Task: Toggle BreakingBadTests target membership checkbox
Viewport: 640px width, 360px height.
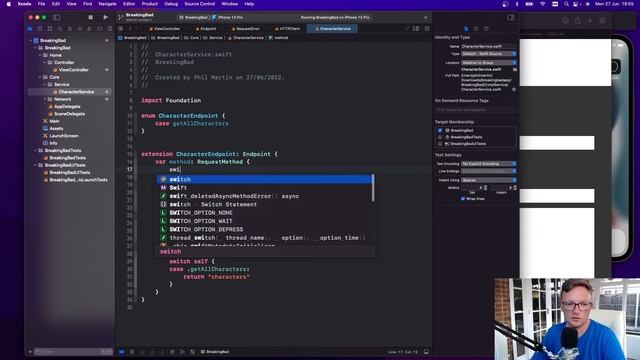Action: [x=440, y=137]
